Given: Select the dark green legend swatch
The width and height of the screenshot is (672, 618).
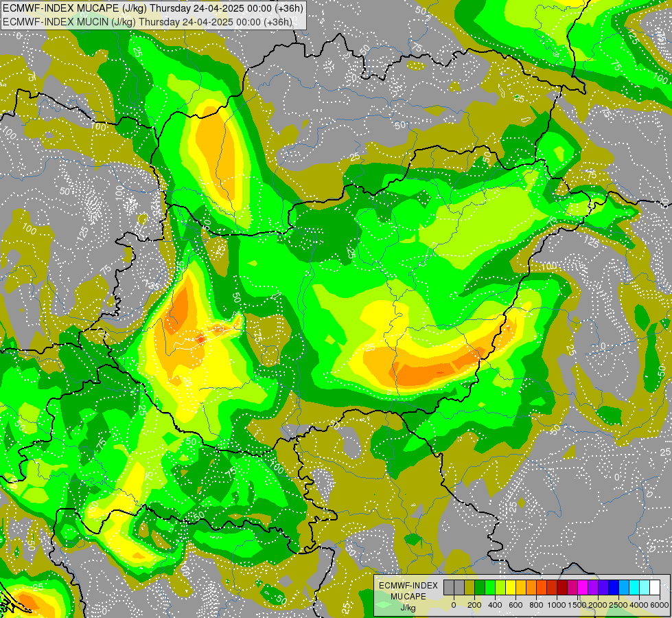Looking at the screenshot, I should pos(480,588).
